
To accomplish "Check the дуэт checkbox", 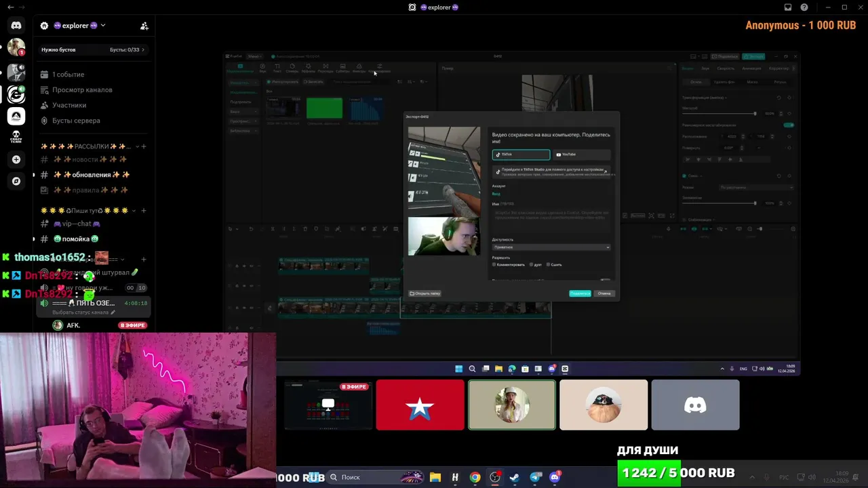I will [x=531, y=264].
